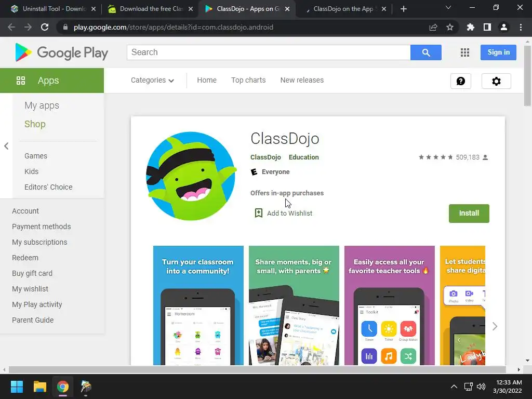Open Top charts
This screenshot has height=399, width=532.
point(248,80)
